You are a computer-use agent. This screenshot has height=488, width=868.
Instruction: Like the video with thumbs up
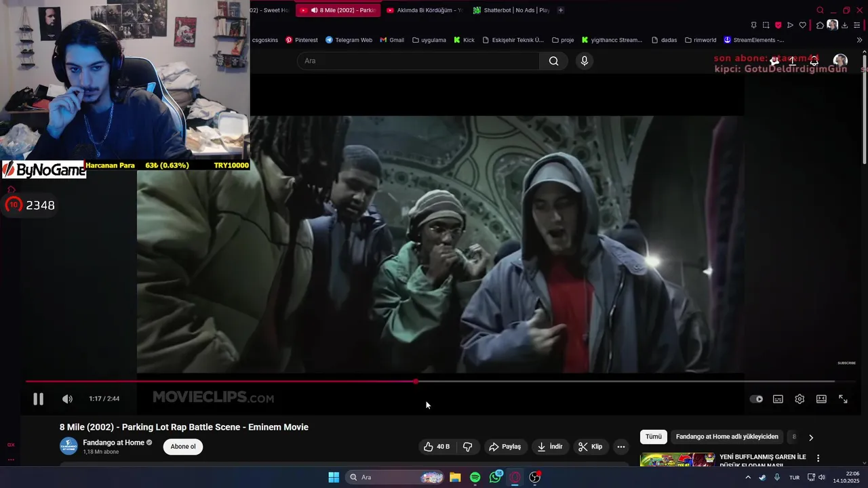click(x=436, y=447)
